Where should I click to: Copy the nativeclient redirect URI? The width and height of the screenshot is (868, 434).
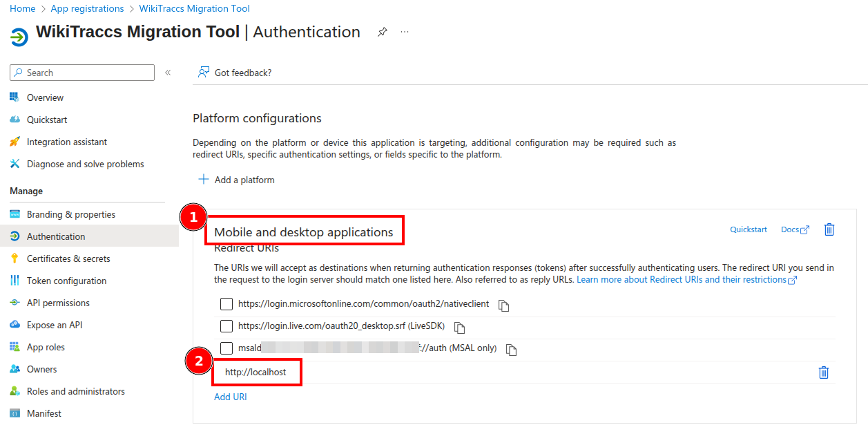[504, 305]
